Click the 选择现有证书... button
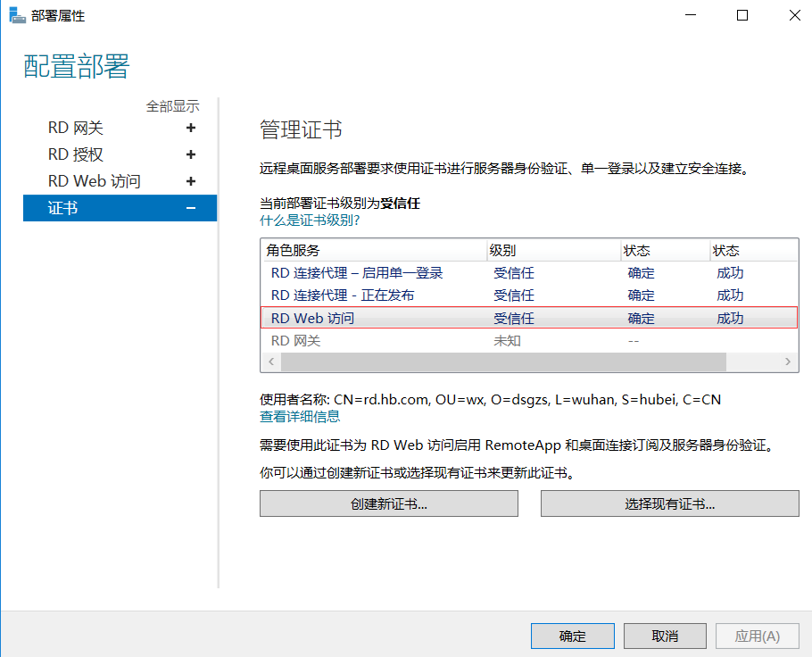 click(x=669, y=503)
